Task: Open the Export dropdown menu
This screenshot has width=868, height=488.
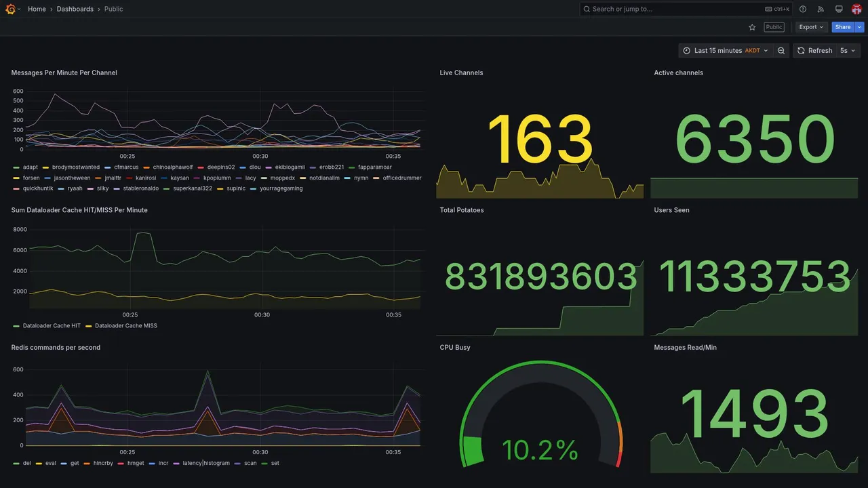Action: click(x=811, y=27)
